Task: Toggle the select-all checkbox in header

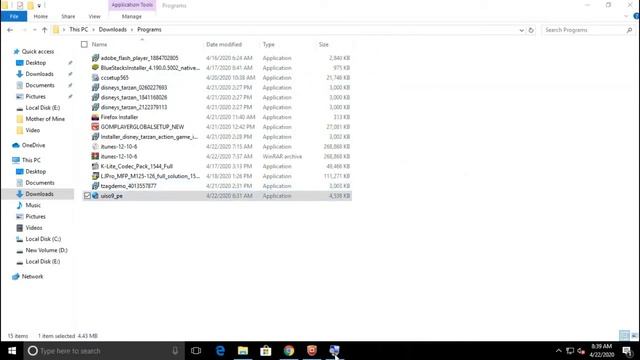Action: tap(84, 44)
